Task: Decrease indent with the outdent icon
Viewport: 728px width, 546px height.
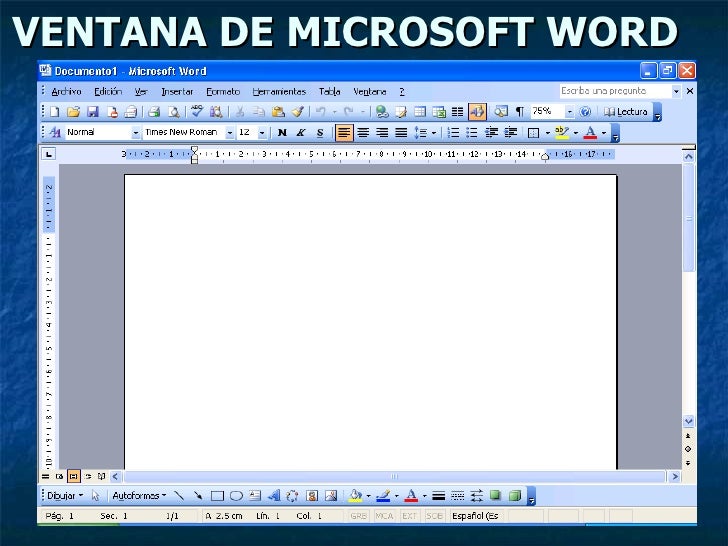Action: 491,133
